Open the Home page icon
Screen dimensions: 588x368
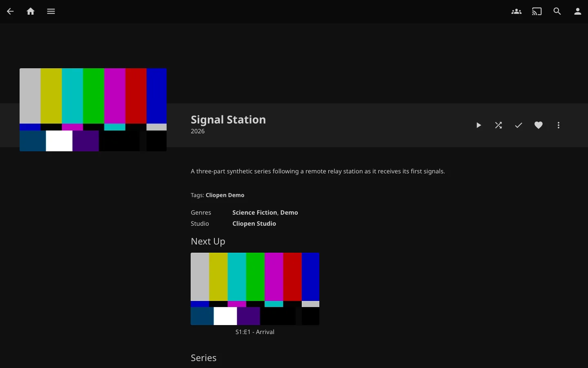click(x=31, y=11)
